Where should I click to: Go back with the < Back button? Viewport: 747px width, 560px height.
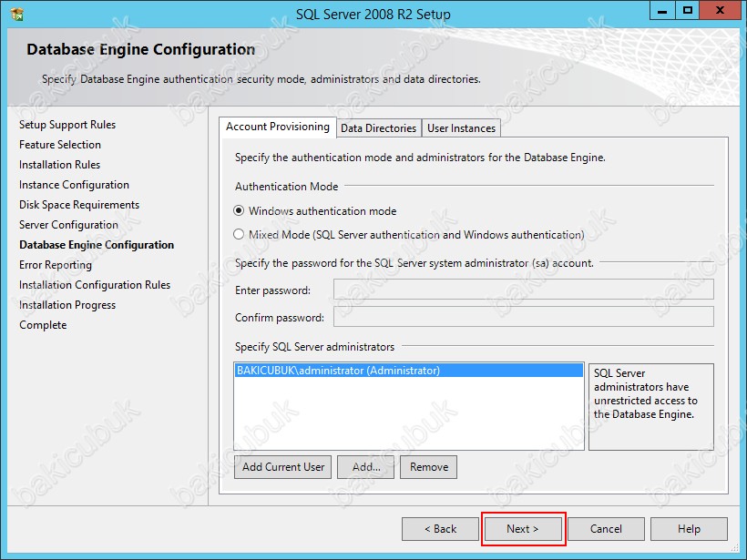coord(440,529)
